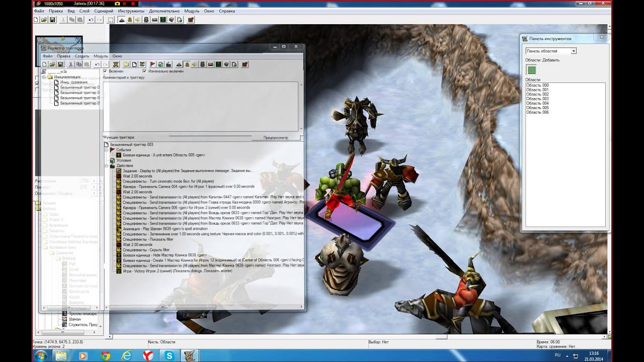Viewport: 644px width, 362px height.
Task: Create new category folder in trigger editor
Action: 126,64
